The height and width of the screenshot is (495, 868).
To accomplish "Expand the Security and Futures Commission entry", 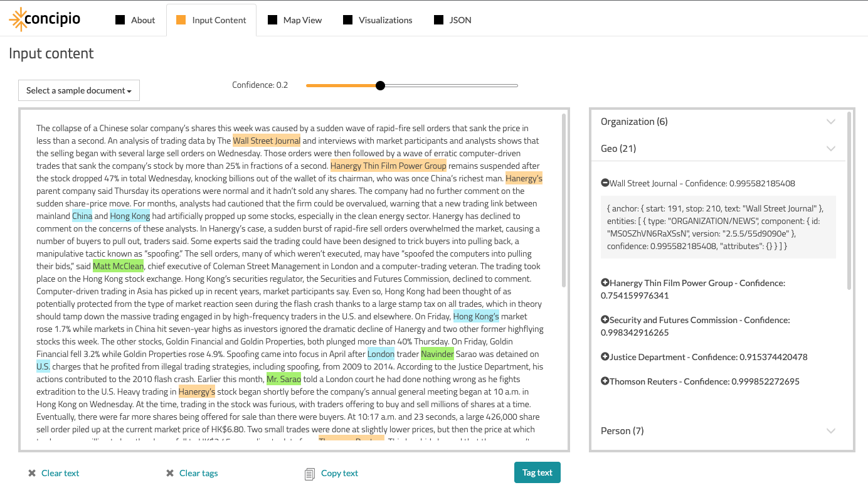I will coord(605,319).
